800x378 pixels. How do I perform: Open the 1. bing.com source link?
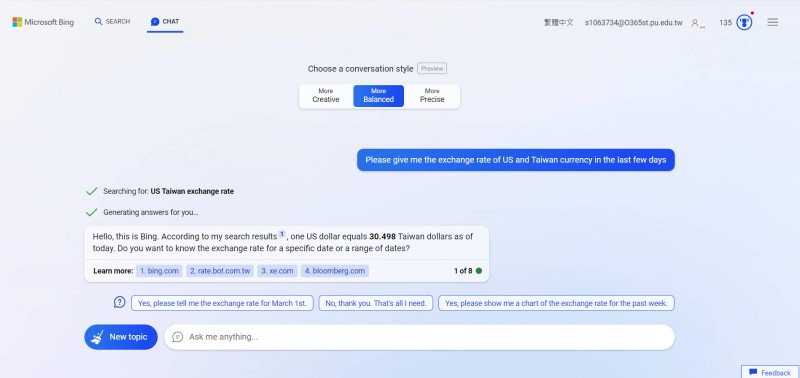(159, 271)
